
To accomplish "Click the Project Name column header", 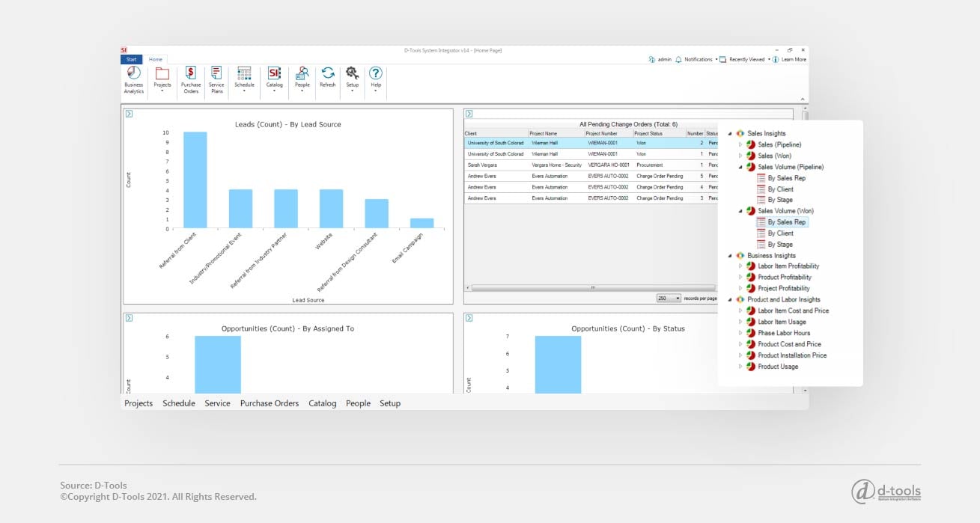I will click(x=556, y=133).
